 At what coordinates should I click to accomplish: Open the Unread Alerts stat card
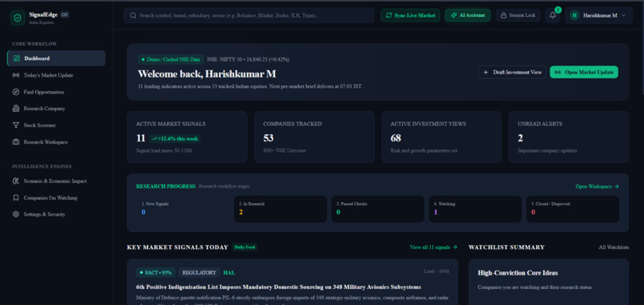point(568,137)
